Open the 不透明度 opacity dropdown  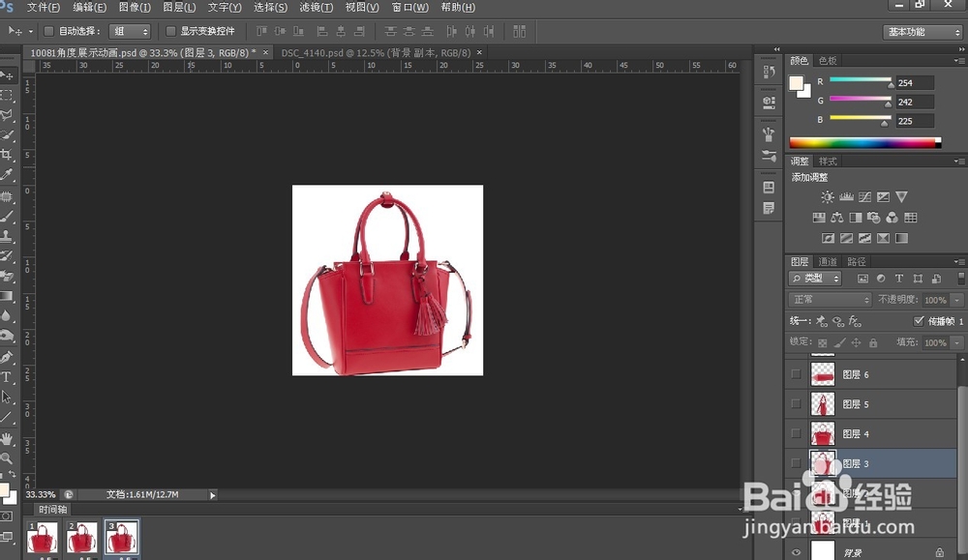956,300
